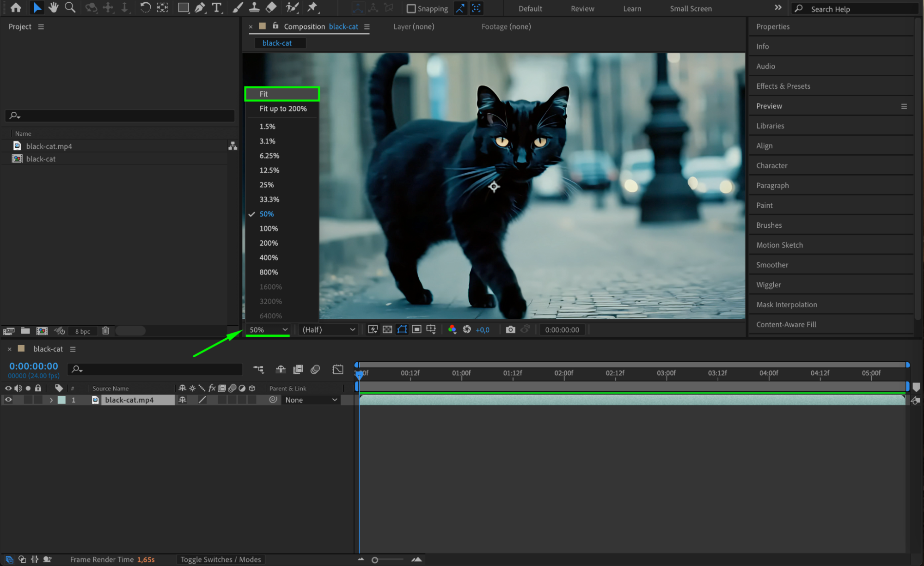Adjust the timeline zoom slider
Screen dimensions: 924x566
375,560
